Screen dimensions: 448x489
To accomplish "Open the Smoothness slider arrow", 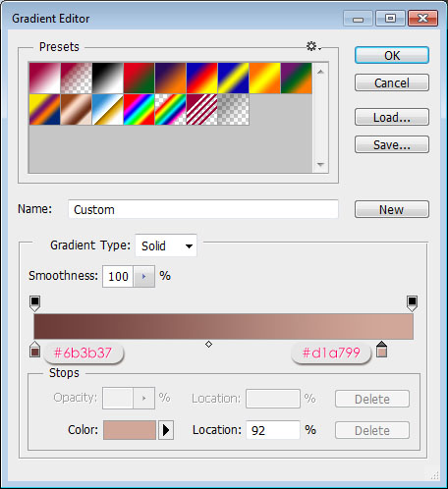I will [x=143, y=277].
